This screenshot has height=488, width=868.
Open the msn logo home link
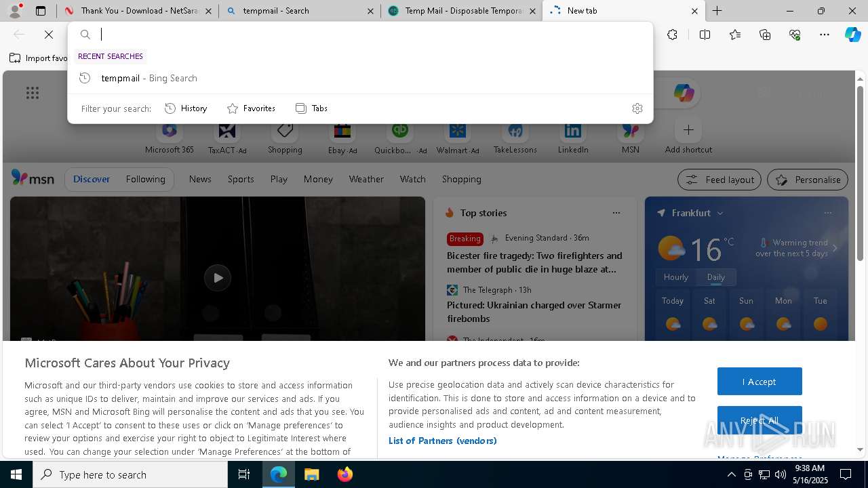pyautogui.click(x=33, y=179)
